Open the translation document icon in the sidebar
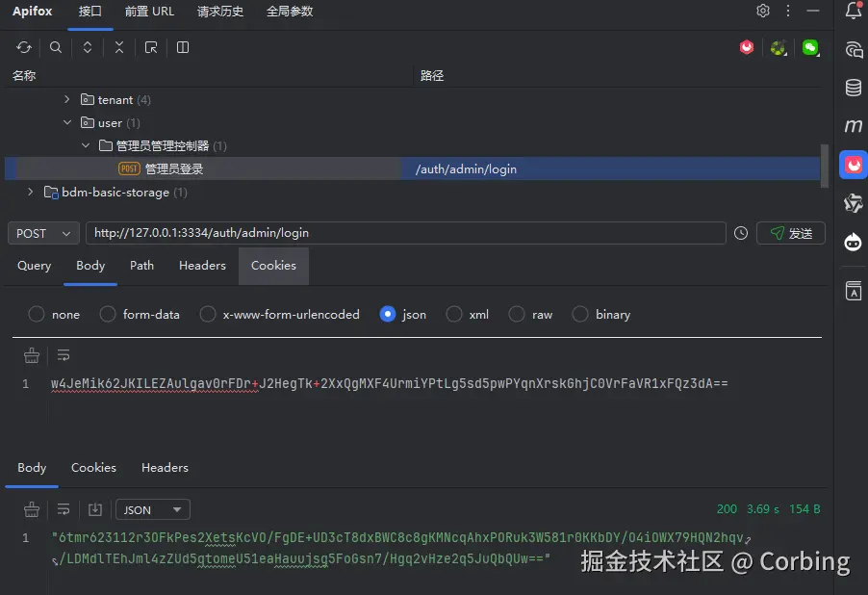 854,291
